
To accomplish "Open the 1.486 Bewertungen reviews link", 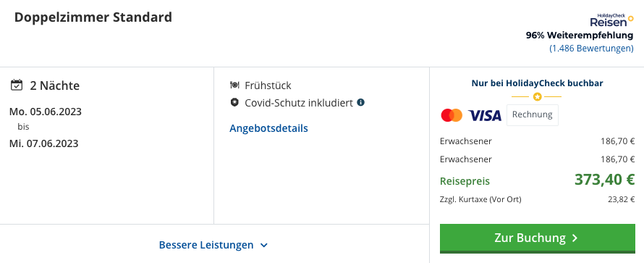I will (x=591, y=48).
